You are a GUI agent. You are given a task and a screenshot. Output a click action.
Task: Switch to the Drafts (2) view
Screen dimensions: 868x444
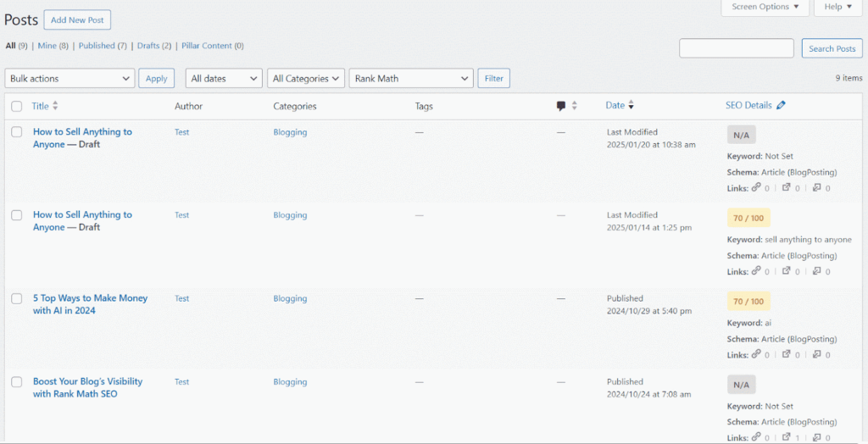[154, 46]
